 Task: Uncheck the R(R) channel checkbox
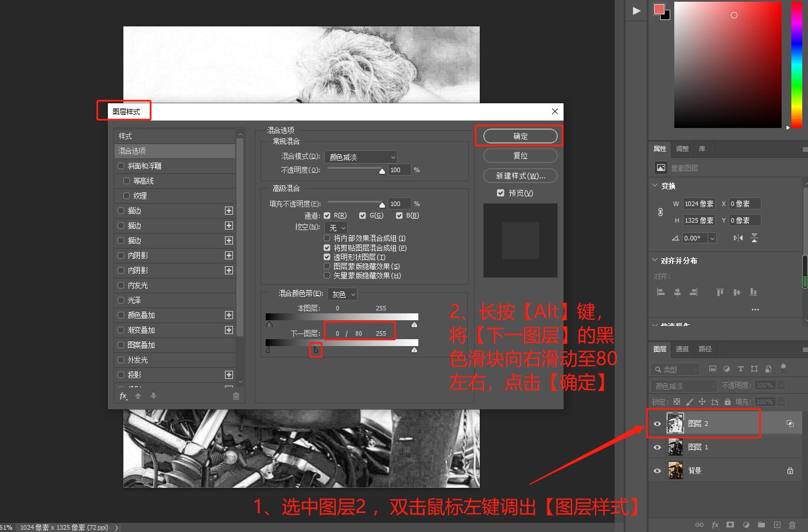point(327,216)
